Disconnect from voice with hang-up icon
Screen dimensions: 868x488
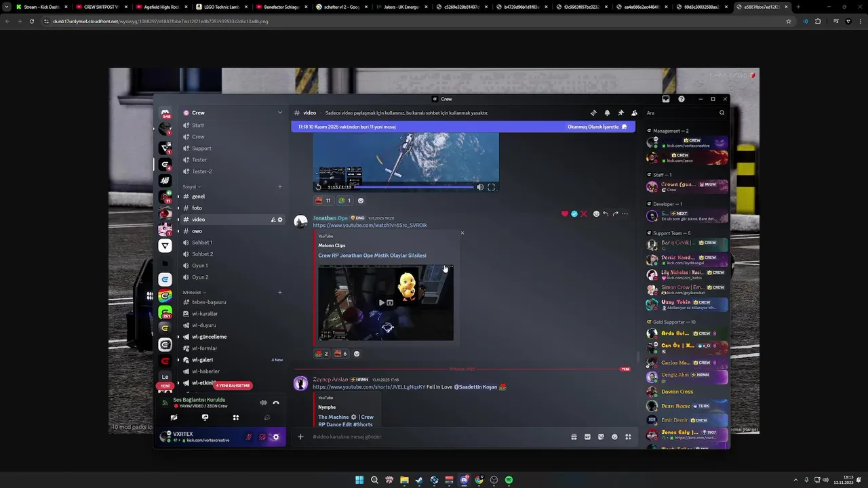[276, 403]
